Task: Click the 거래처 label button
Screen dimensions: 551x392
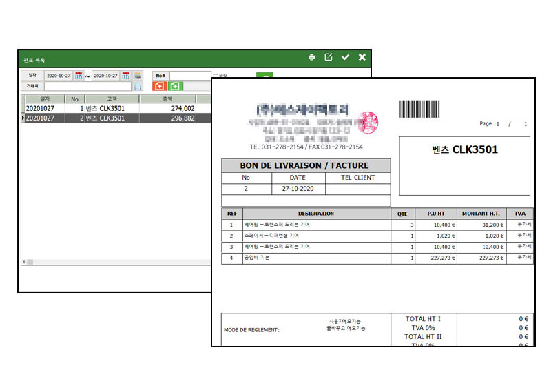Action: point(32,86)
